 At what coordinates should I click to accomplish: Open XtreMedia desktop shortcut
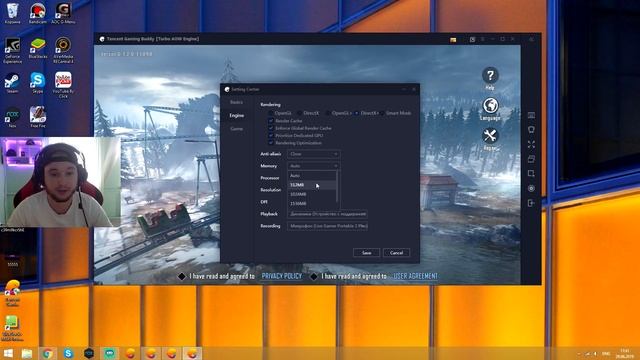[x=63, y=51]
